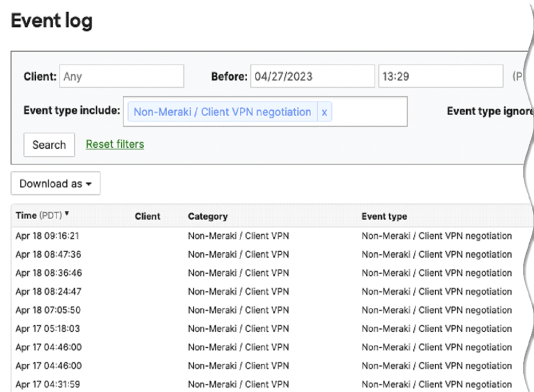Select the Apr 17 05:18:03 event row
The image size is (534, 392).
(x=48, y=329)
